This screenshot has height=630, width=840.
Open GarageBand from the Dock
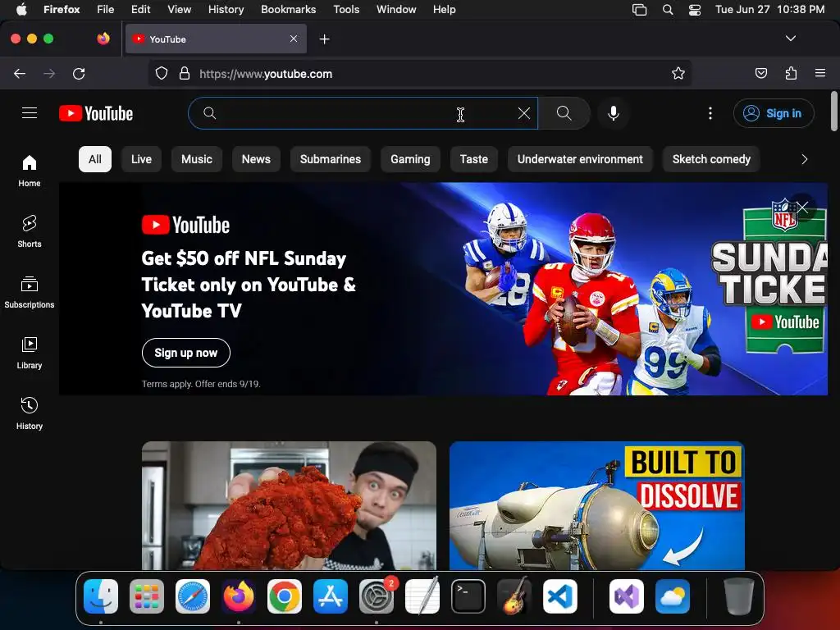[514, 596]
